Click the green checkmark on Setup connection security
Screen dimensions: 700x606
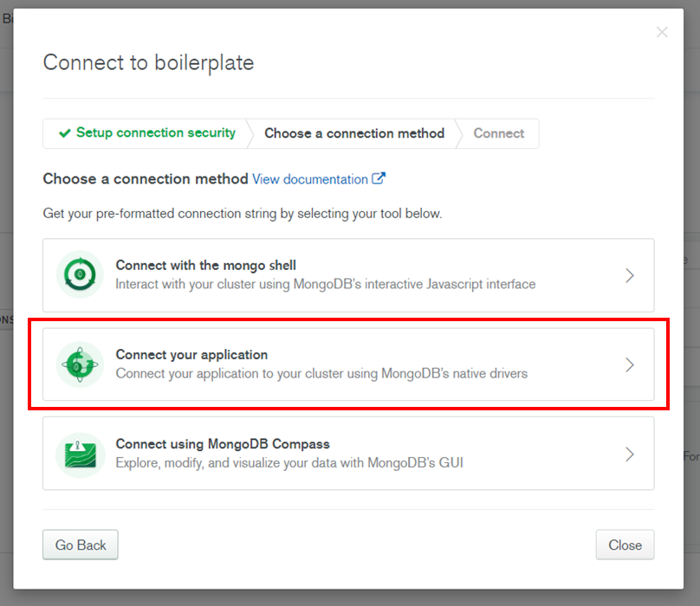[65, 133]
